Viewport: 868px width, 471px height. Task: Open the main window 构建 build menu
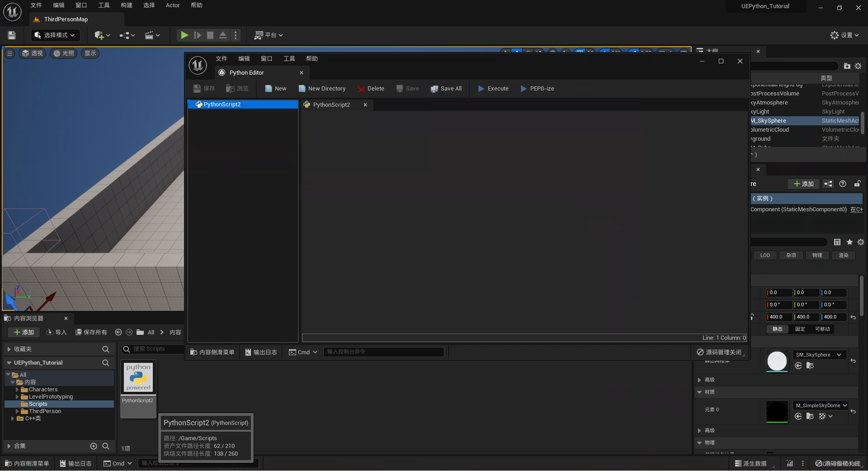[x=127, y=5]
